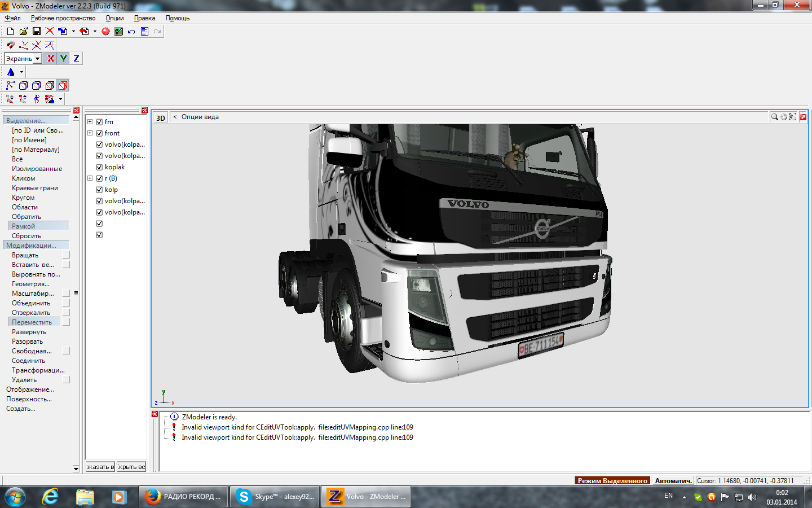
Task: Open the Materials editor red sphere icon
Action: point(105,32)
